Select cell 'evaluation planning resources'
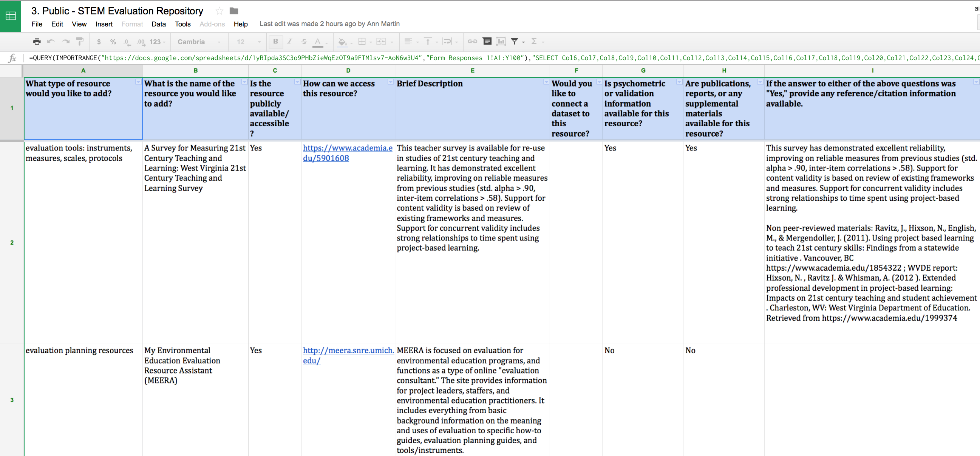The image size is (980, 456). point(83,400)
